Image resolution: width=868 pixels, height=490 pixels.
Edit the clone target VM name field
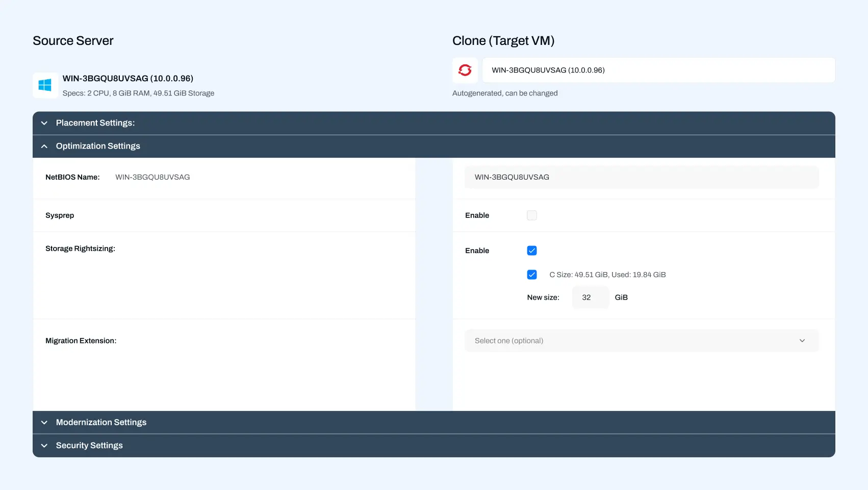pos(658,70)
